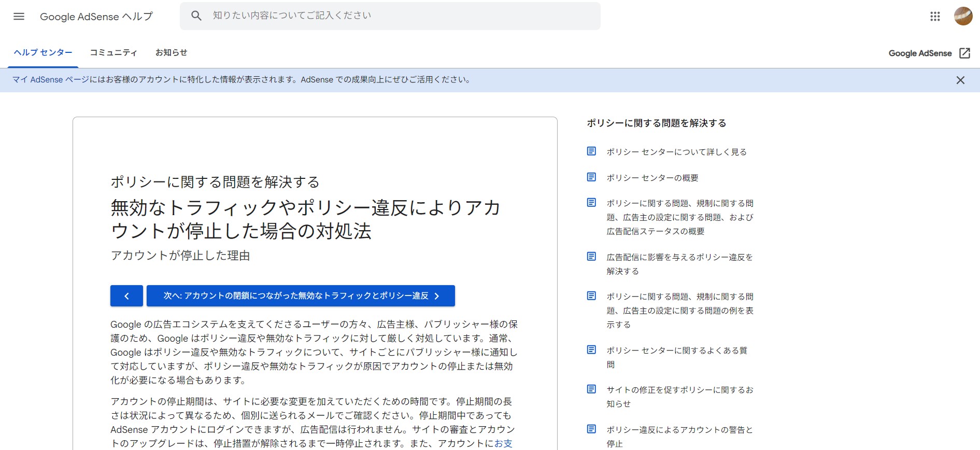Image resolution: width=980 pixels, height=450 pixels.
Task: Open ポリシー センターに関するよくある質問 link
Action: tap(677, 357)
